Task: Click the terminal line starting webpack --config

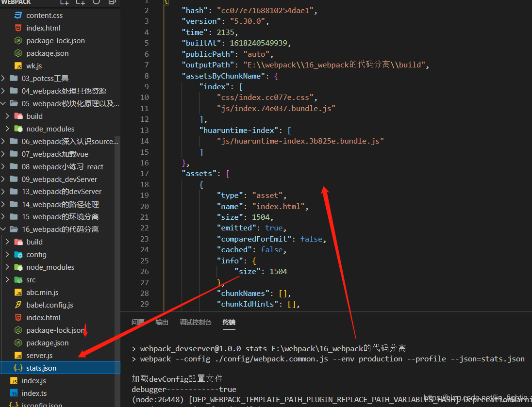Action: [x=328, y=359]
